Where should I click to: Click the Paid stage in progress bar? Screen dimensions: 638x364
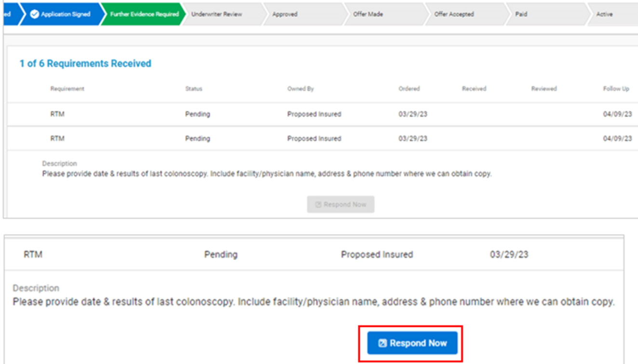521,14
